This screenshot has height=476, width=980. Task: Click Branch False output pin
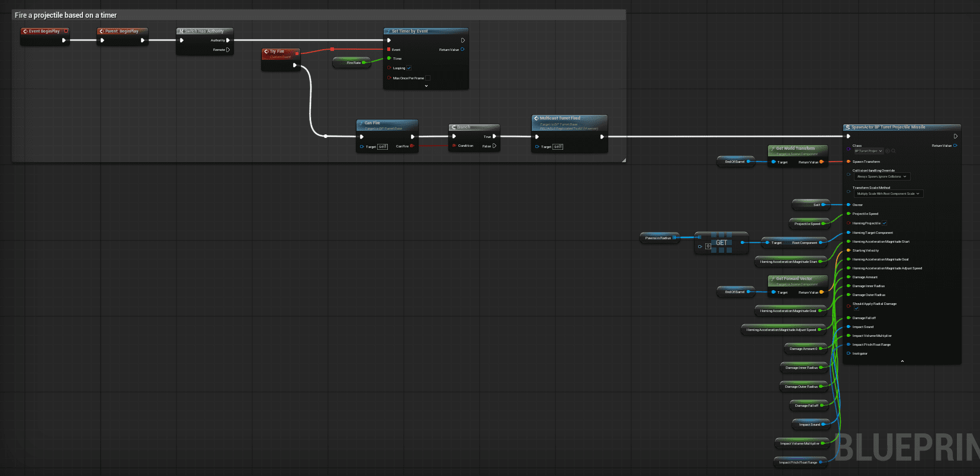[494, 146]
